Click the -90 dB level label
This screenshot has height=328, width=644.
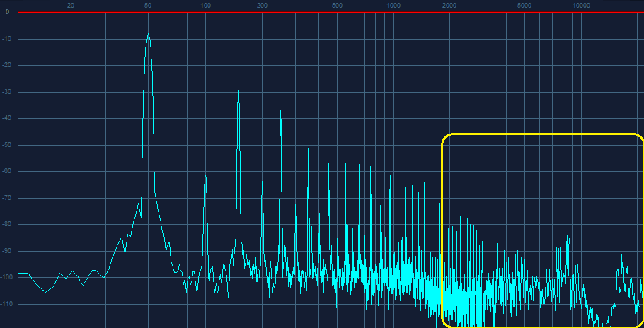[7, 251]
